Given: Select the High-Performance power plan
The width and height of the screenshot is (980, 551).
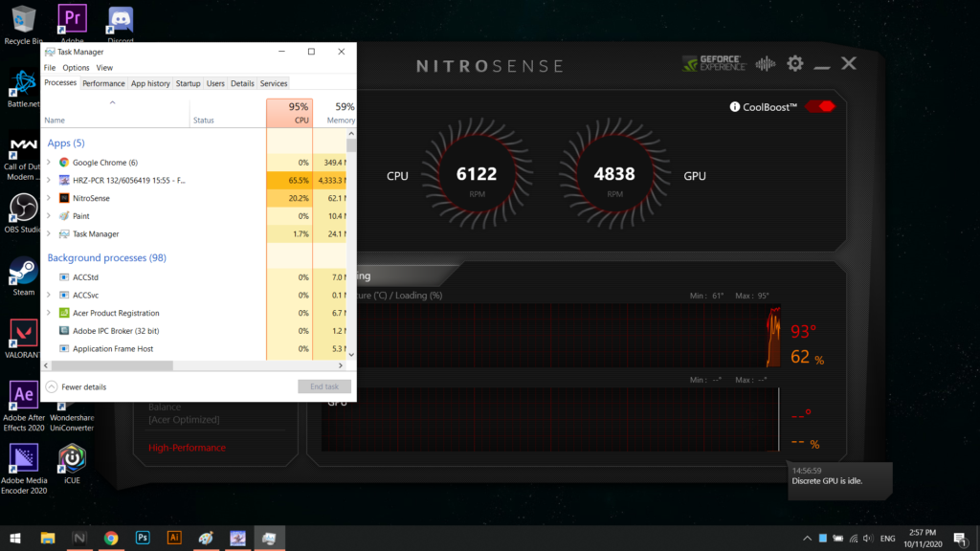Looking at the screenshot, I should click(187, 448).
